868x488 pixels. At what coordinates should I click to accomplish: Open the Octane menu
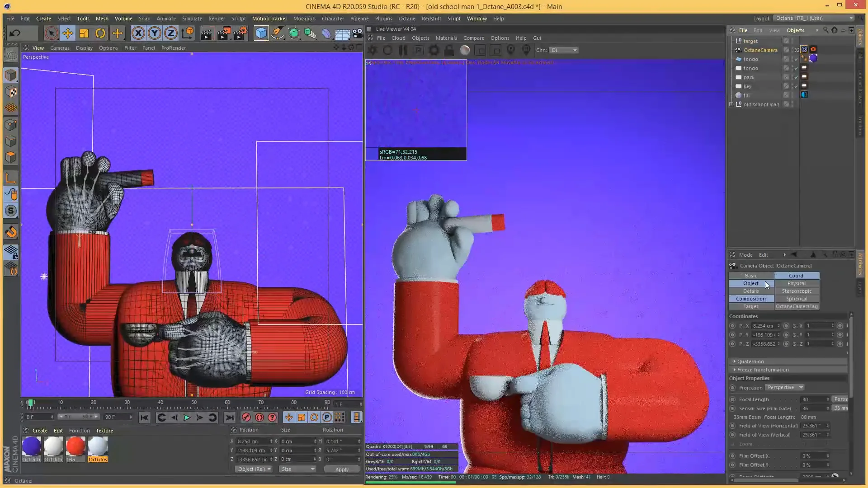[406, 19]
